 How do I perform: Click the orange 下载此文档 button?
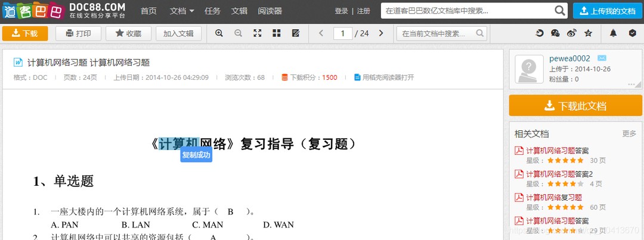click(575, 106)
